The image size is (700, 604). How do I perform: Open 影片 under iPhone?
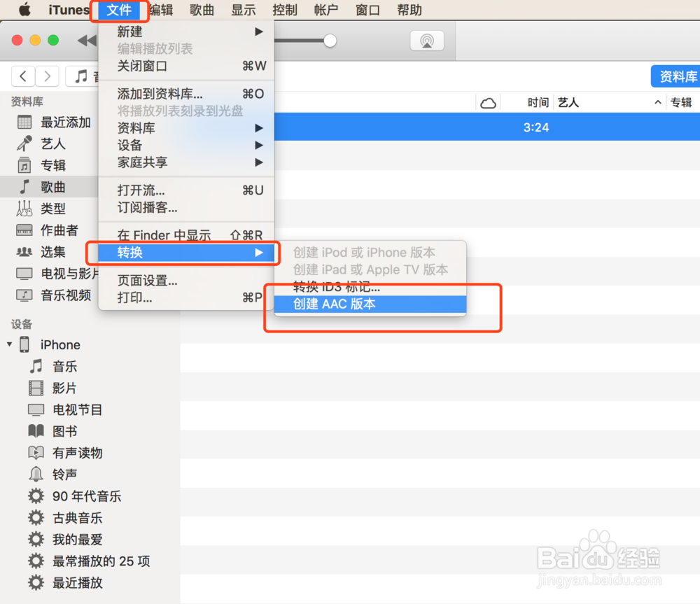(x=52, y=388)
